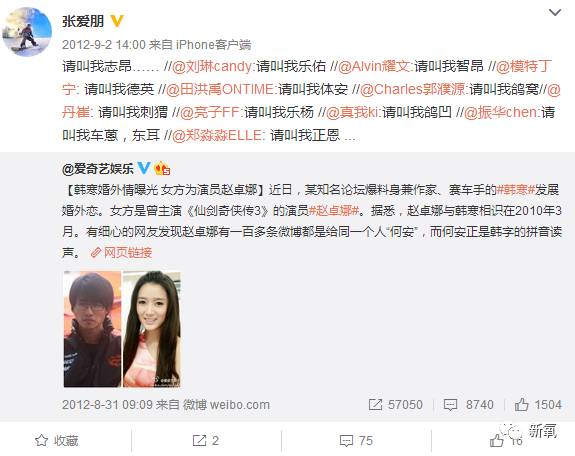Click the blue verified badge beside 爱奇艺娱乐
The height and width of the screenshot is (456, 575).
[144, 168]
